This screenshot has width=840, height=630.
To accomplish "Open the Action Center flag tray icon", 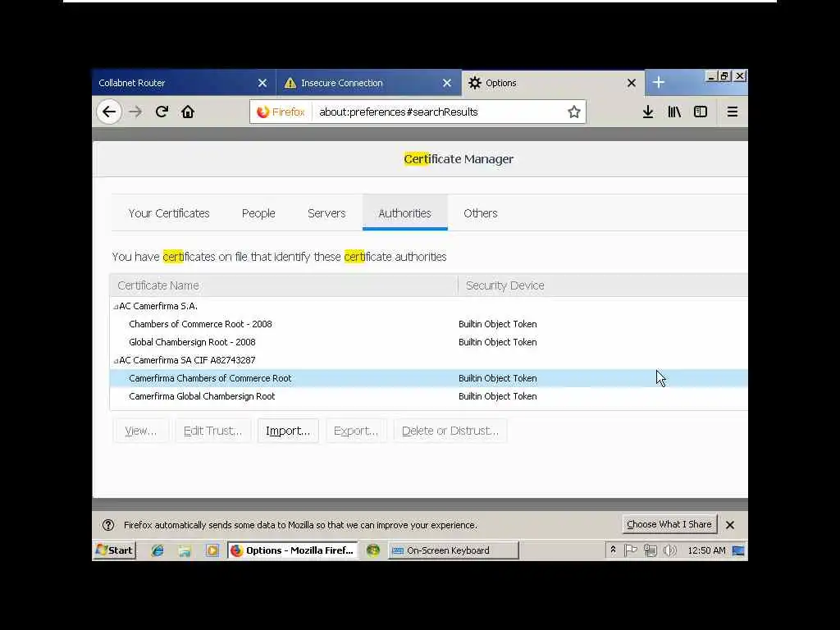I will [631, 550].
